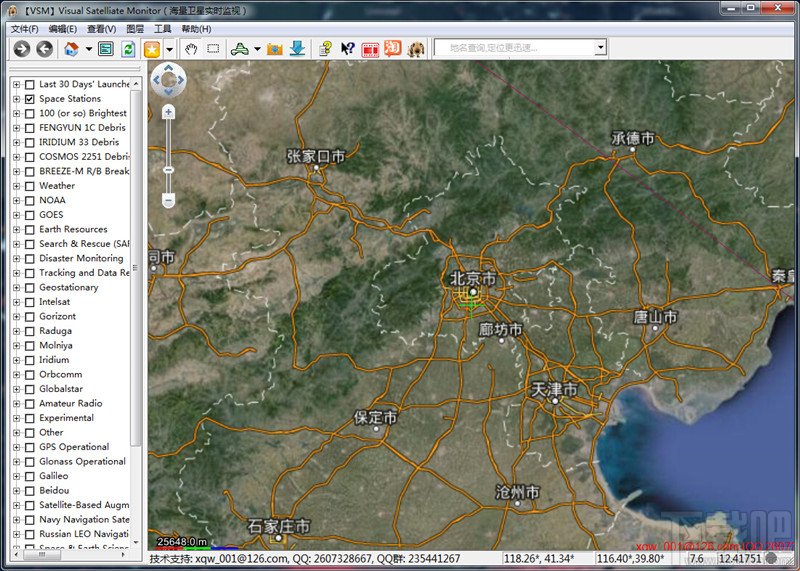Select the Geostationary satellite group label

69,288
